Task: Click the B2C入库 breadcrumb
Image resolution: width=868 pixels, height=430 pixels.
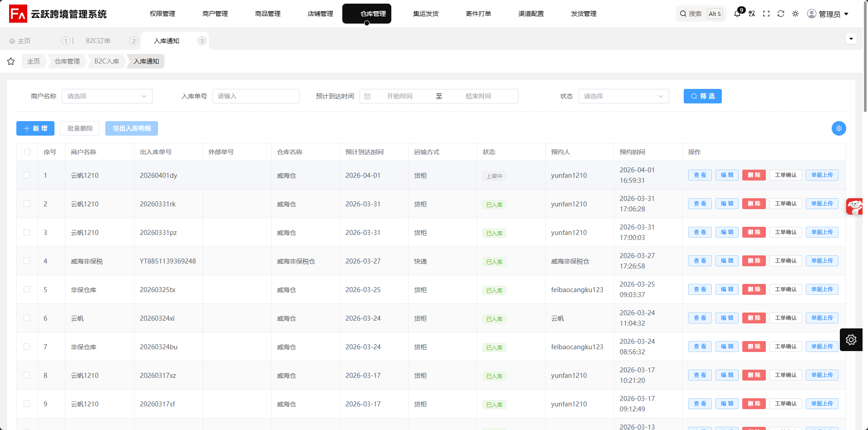Action: point(107,61)
